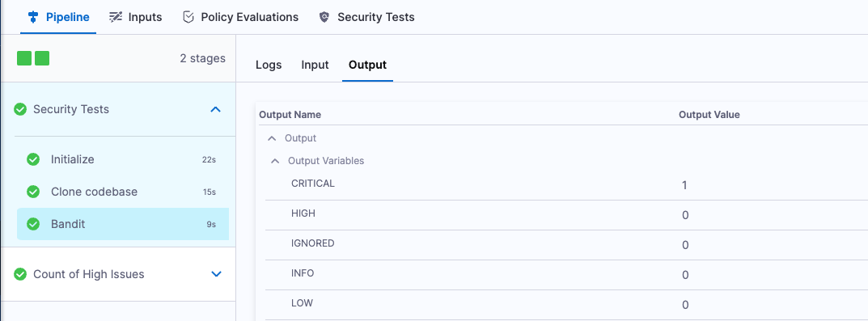Screen dimensions: 868x321
Task: Click Security Tests success status icon
Action: pyautogui.click(x=20, y=110)
